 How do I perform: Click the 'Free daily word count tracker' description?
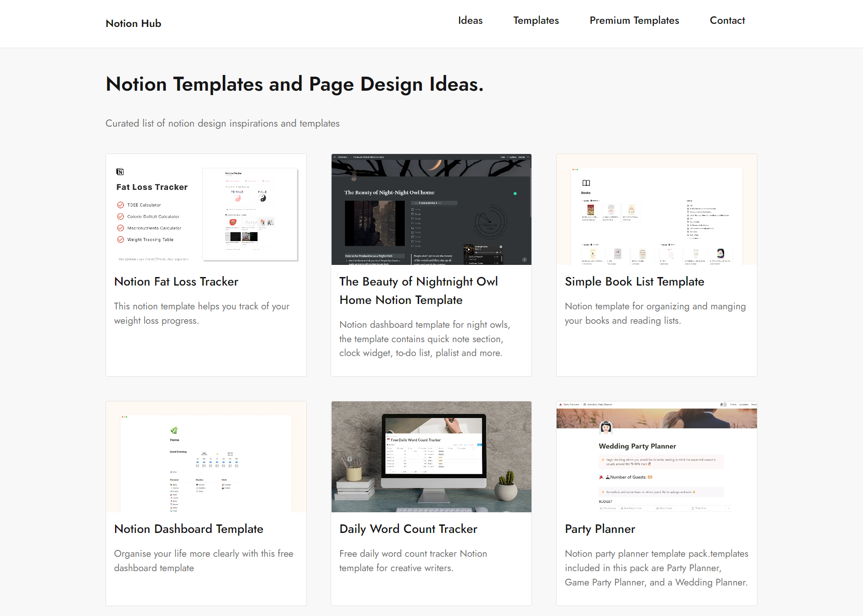tap(413, 561)
